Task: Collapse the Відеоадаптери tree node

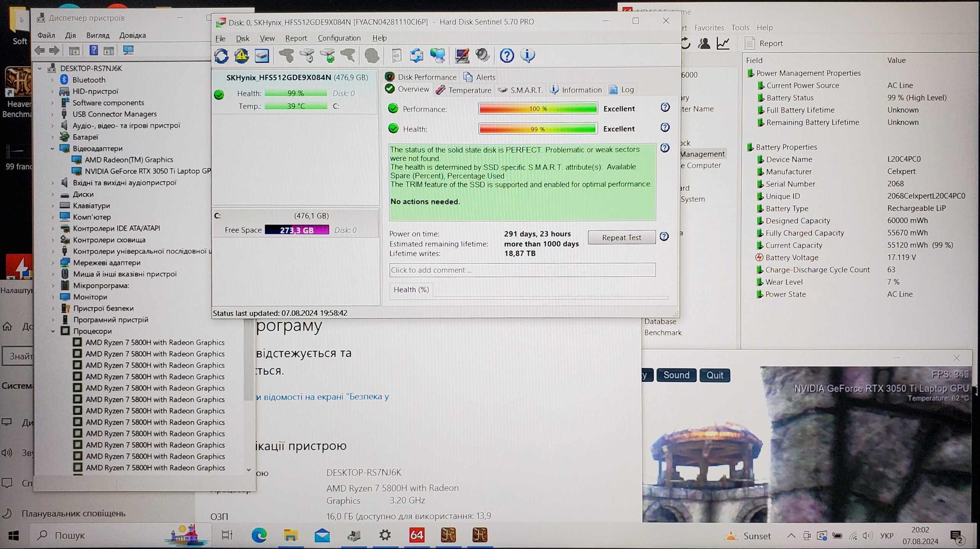Action: [x=52, y=148]
